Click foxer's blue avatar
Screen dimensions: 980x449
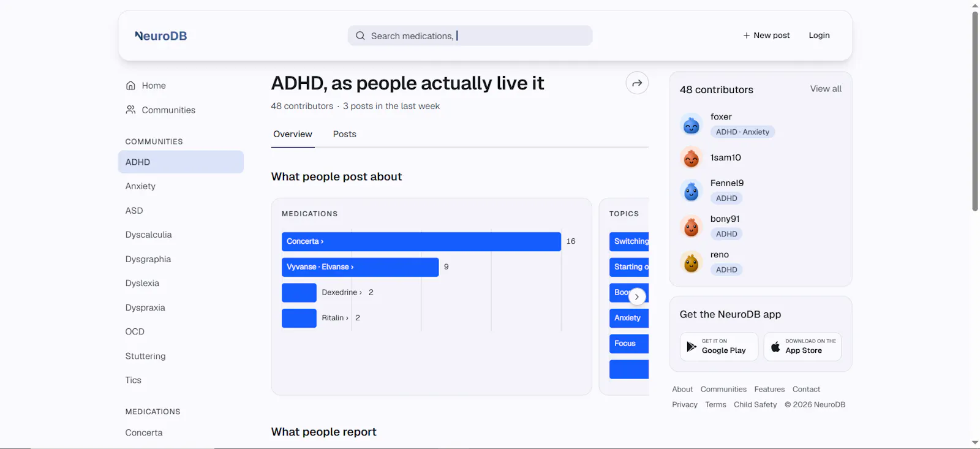(x=691, y=124)
